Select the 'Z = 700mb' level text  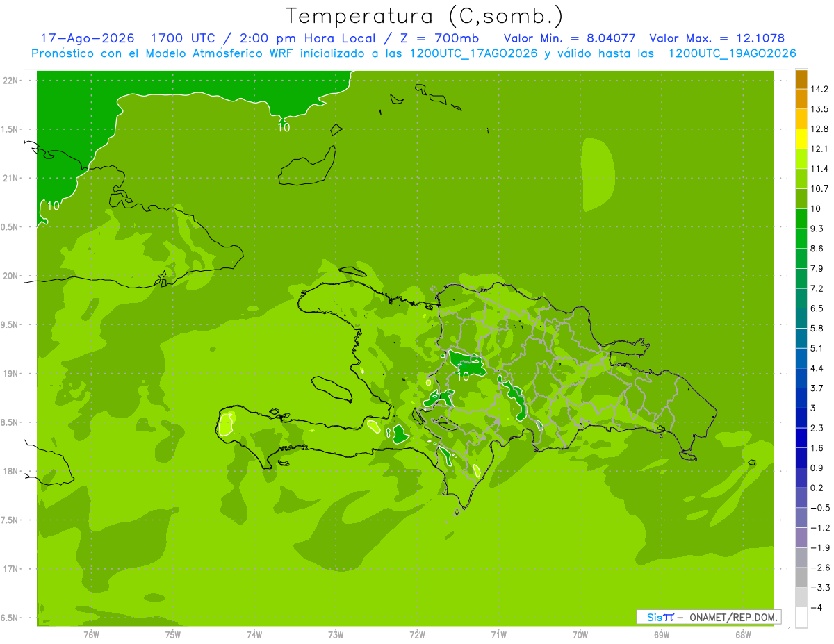tap(437, 38)
